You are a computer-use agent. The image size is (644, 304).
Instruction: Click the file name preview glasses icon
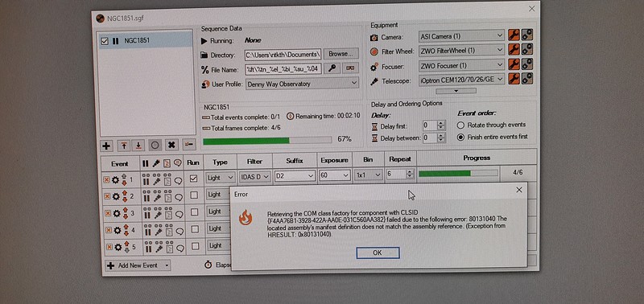click(x=350, y=68)
